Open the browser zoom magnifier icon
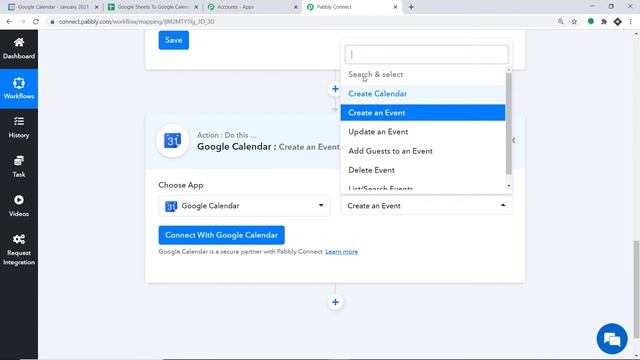 561,22
